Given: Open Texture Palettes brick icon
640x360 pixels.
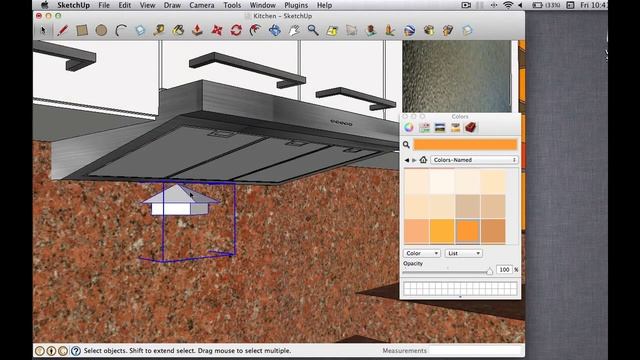Looking at the screenshot, I should tap(471, 128).
